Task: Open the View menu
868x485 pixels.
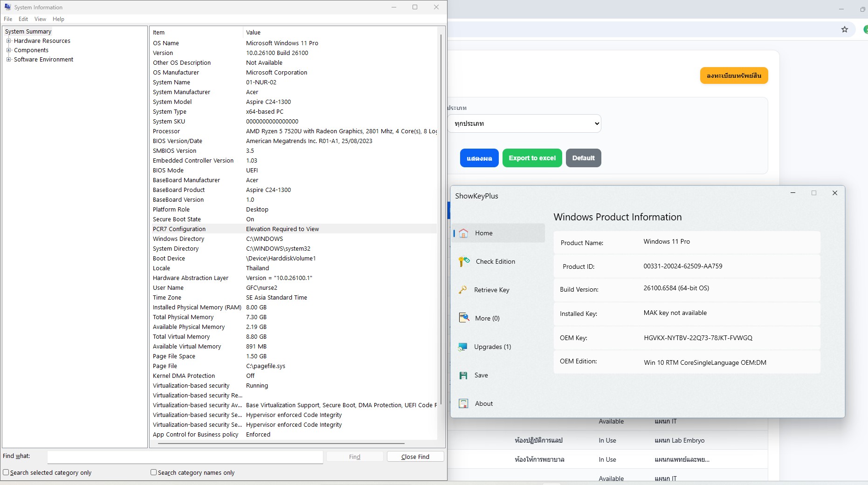Action: click(40, 19)
